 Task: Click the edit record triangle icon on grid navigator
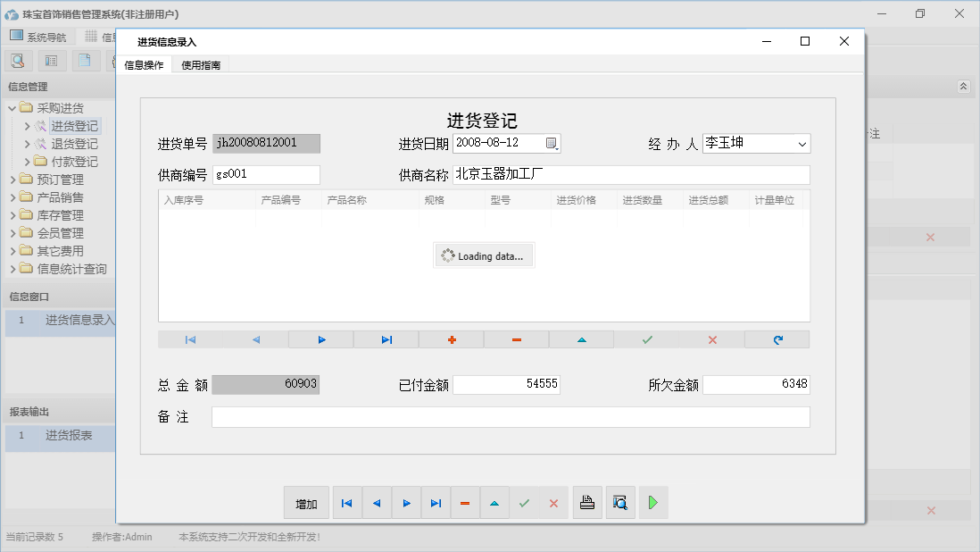click(583, 339)
